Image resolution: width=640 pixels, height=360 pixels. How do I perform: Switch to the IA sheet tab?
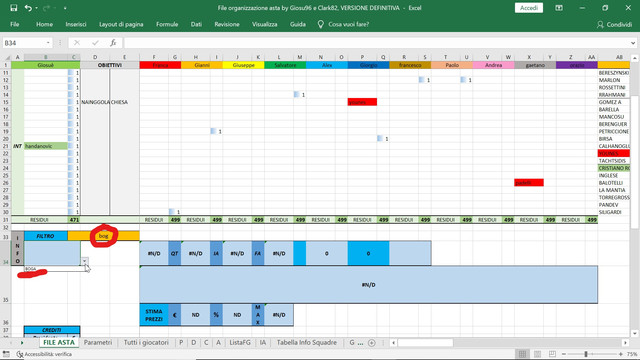click(x=263, y=342)
